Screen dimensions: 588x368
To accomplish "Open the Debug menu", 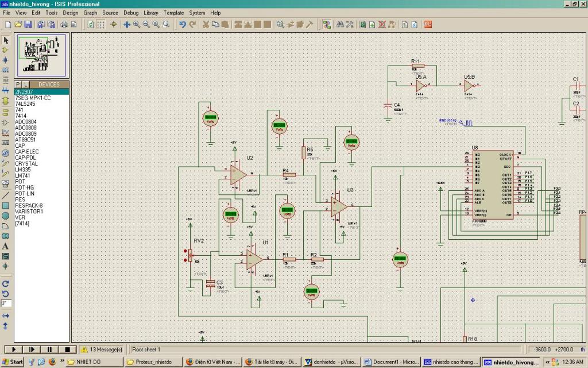I will [131, 13].
